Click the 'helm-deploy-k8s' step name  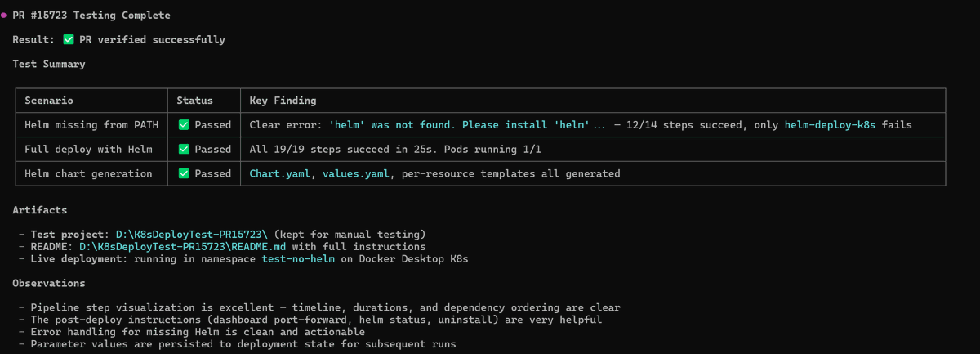830,125
